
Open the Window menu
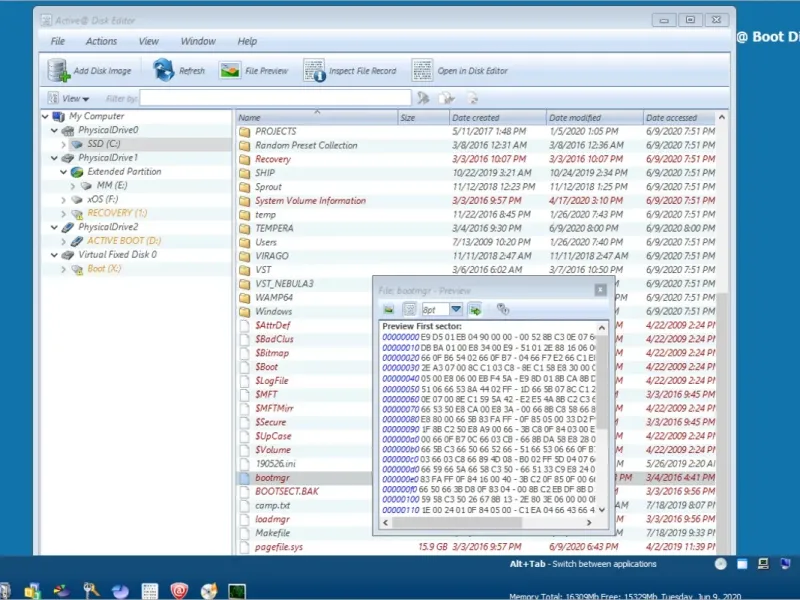point(198,41)
